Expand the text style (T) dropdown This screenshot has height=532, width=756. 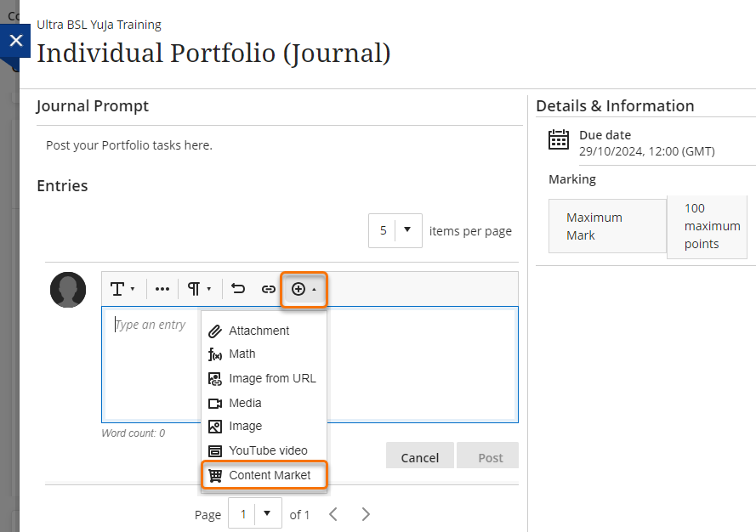point(123,289)
